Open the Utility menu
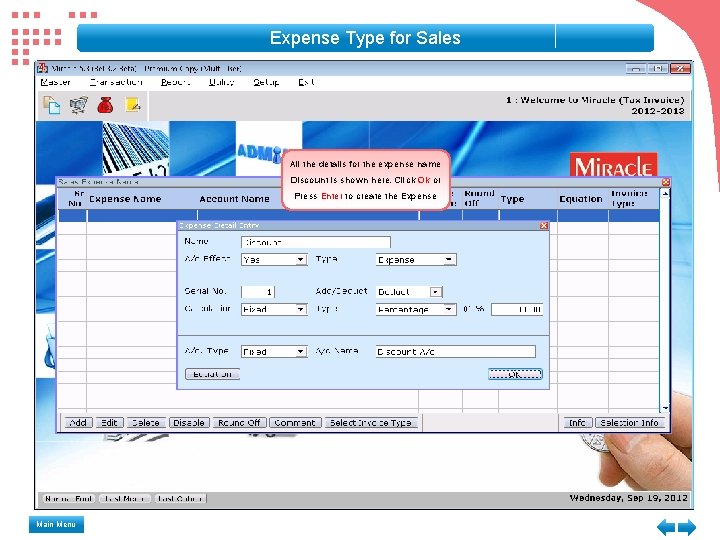This screenshot has width=720, height=540. (x=221, y=82)
